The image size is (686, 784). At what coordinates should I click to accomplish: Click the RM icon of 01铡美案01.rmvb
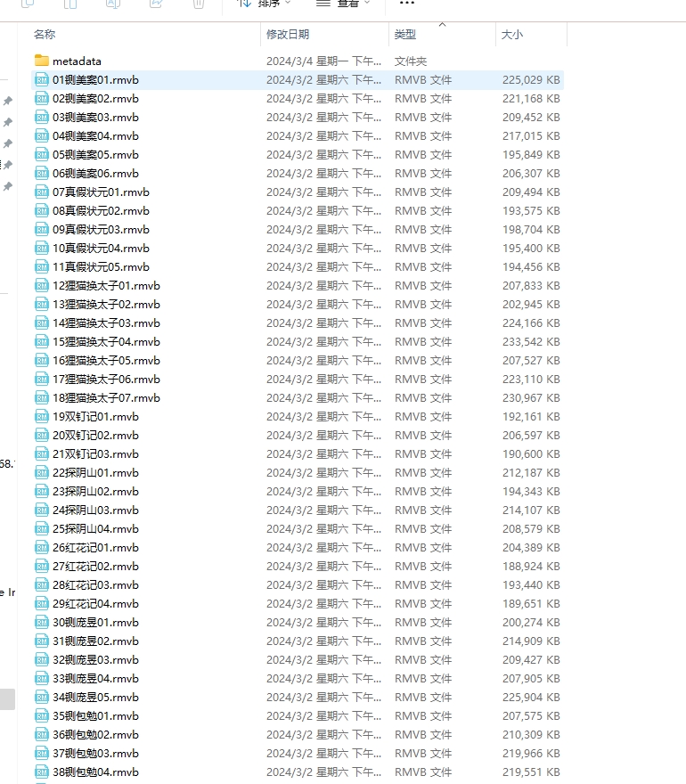pyautogui.click(x=42, y=80)
